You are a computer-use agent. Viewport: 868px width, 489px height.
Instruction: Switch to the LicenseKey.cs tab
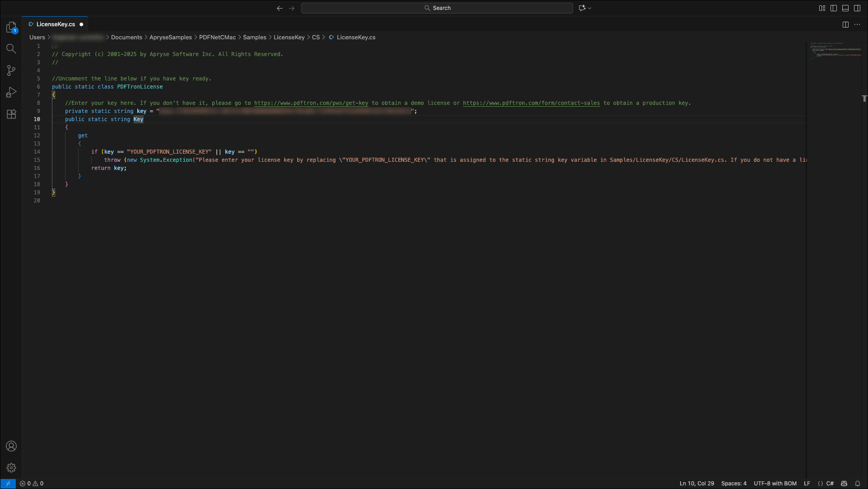[55, 24]
